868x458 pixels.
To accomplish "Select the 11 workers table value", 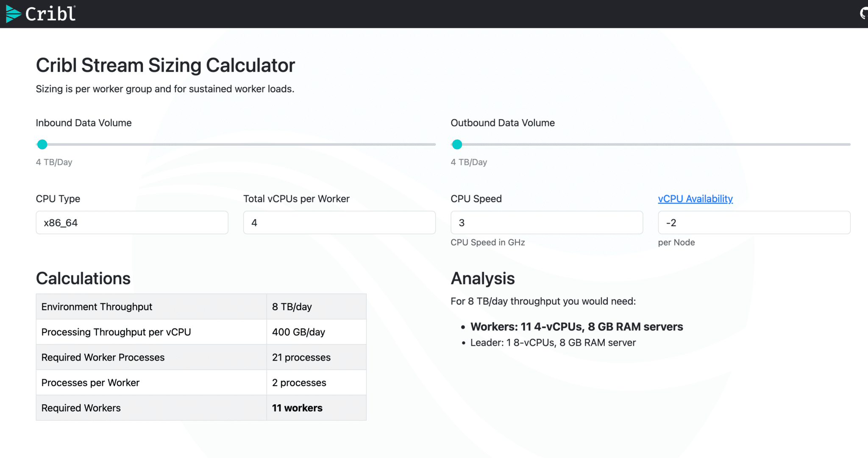I will [297, 408].
